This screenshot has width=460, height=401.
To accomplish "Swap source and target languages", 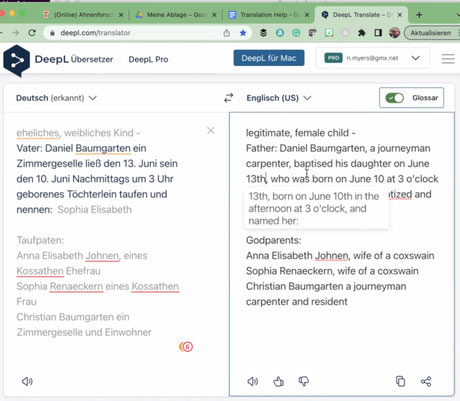I will point(229,98).
